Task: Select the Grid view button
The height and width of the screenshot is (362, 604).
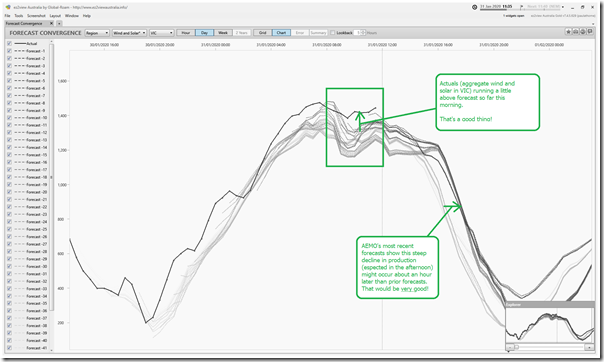Action: pyautogui.click(x=263, y=33)
